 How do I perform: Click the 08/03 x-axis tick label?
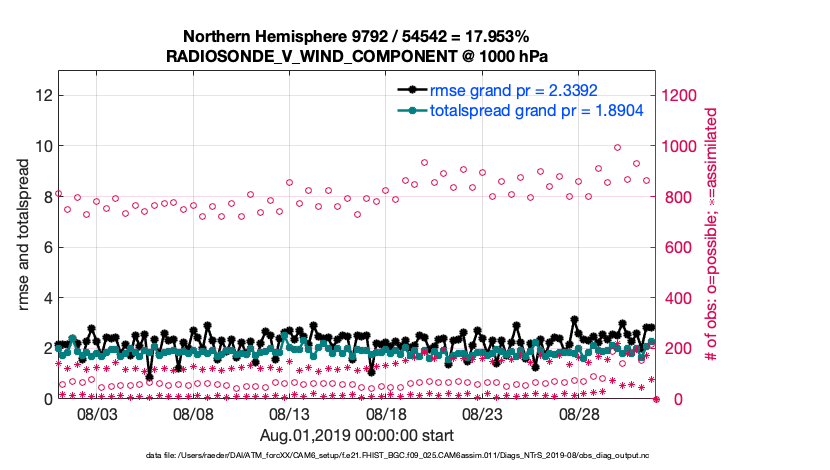click(97, 414)
